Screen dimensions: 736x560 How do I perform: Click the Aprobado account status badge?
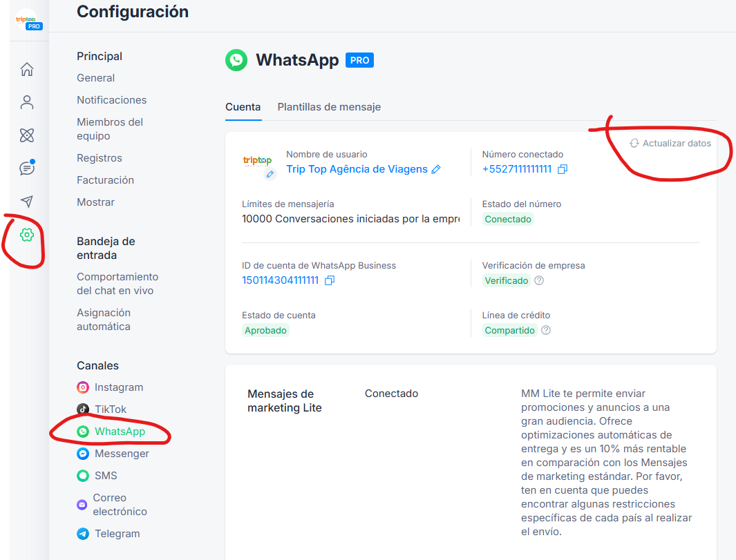point(265,330)
